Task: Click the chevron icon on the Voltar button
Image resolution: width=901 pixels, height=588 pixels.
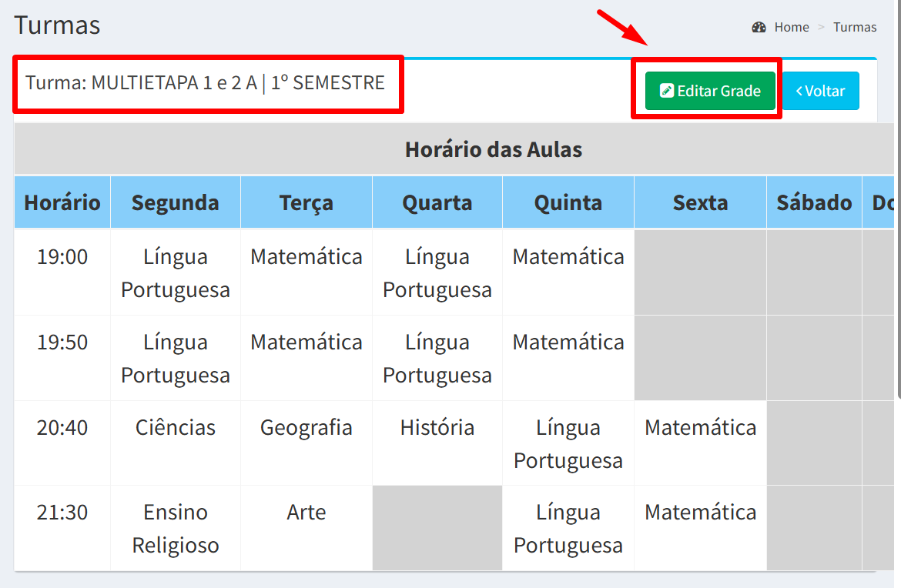Action: tap(799, 91)
